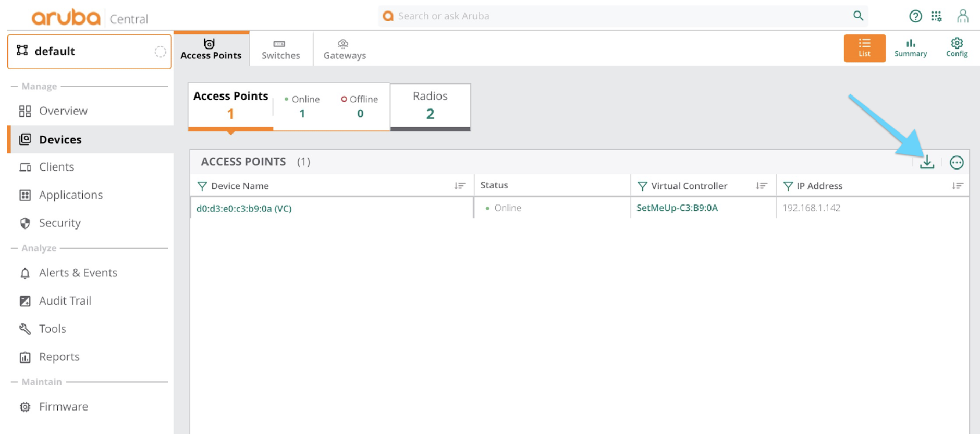Image resolution: width=980 pixels, height=434 pixels.
Task: Open the table ellipsis options icon
Action: (957, 163)
